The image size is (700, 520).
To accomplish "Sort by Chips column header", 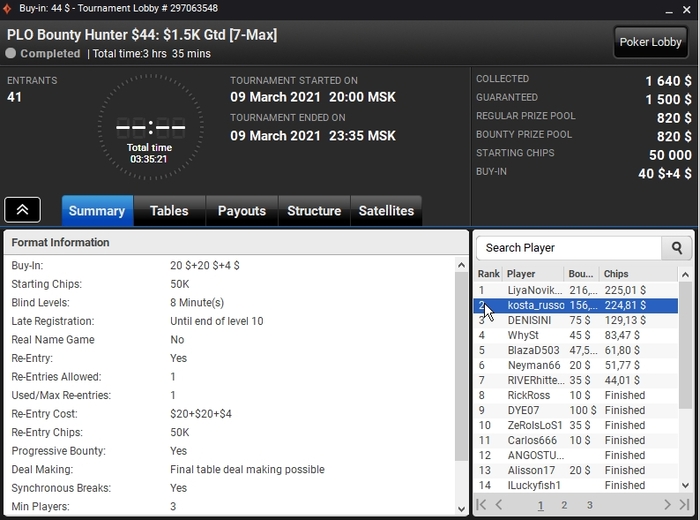I will pyautogui.click(x=639, y=274).
